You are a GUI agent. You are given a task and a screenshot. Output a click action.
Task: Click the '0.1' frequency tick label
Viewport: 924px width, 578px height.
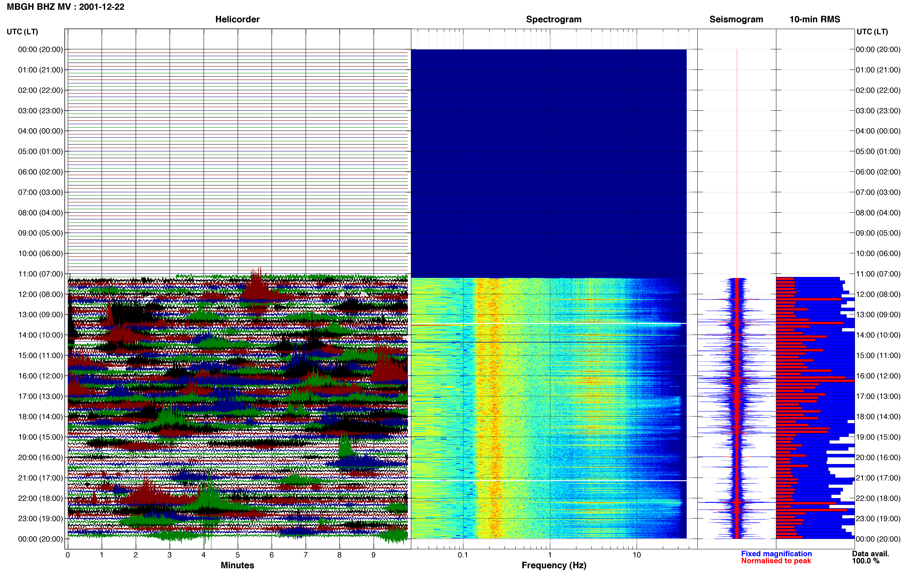(x=463, y=555)
